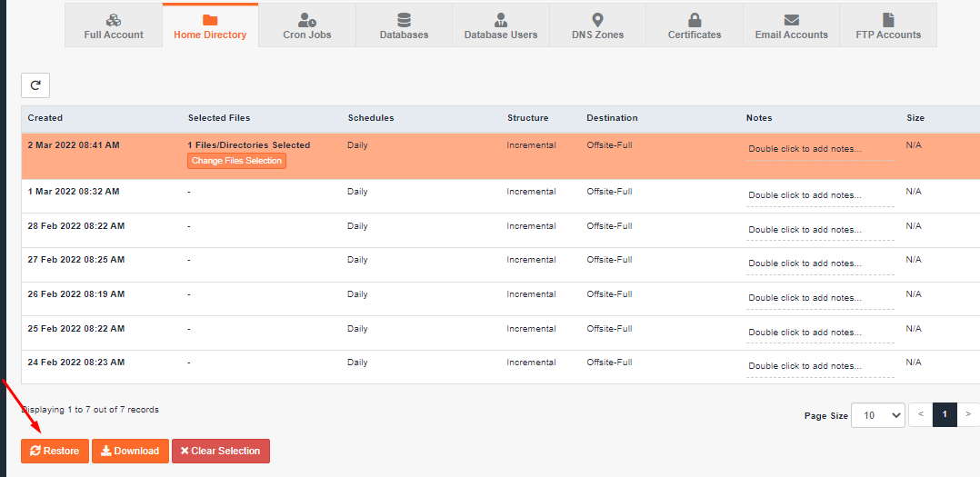Sort by the Created column header
The width and height of the screenshot is (980, 477).
pos(45,118)
